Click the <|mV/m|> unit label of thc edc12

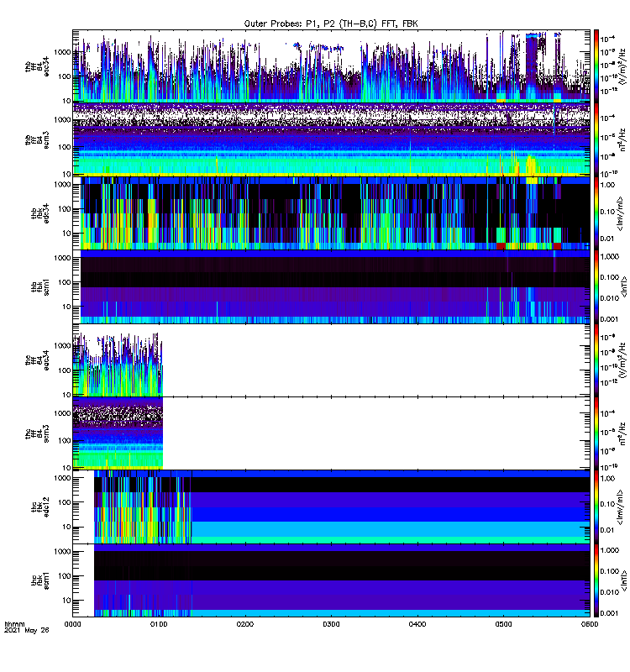(620, 507)
